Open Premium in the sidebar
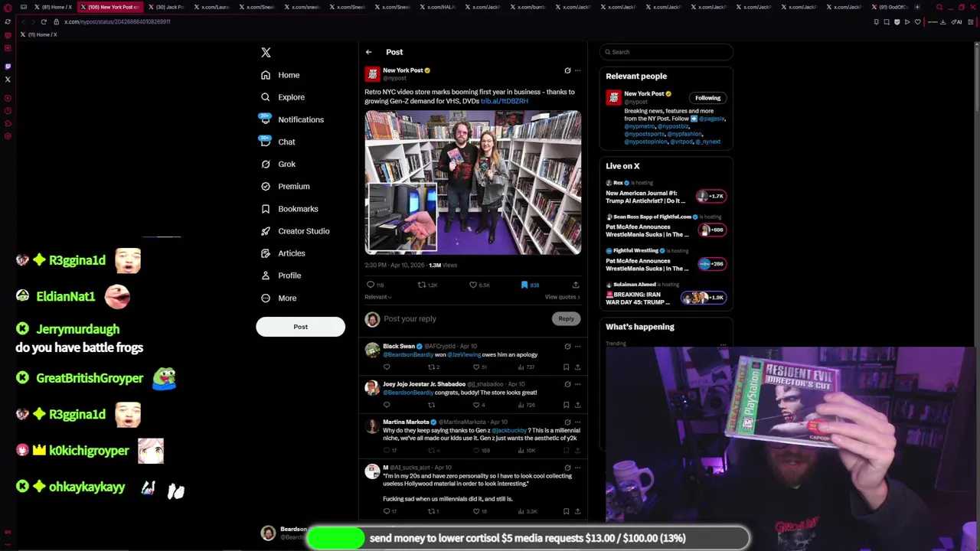980x551 pixels. 285,186
